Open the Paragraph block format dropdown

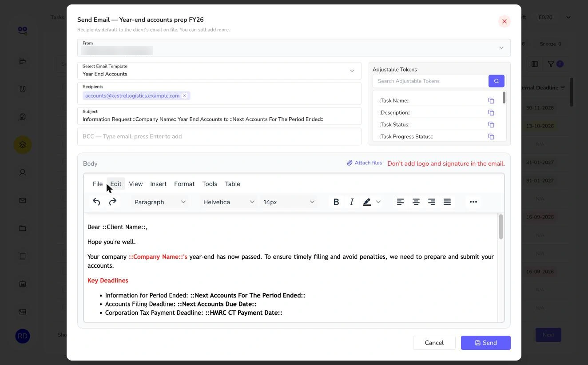[160, 202]
